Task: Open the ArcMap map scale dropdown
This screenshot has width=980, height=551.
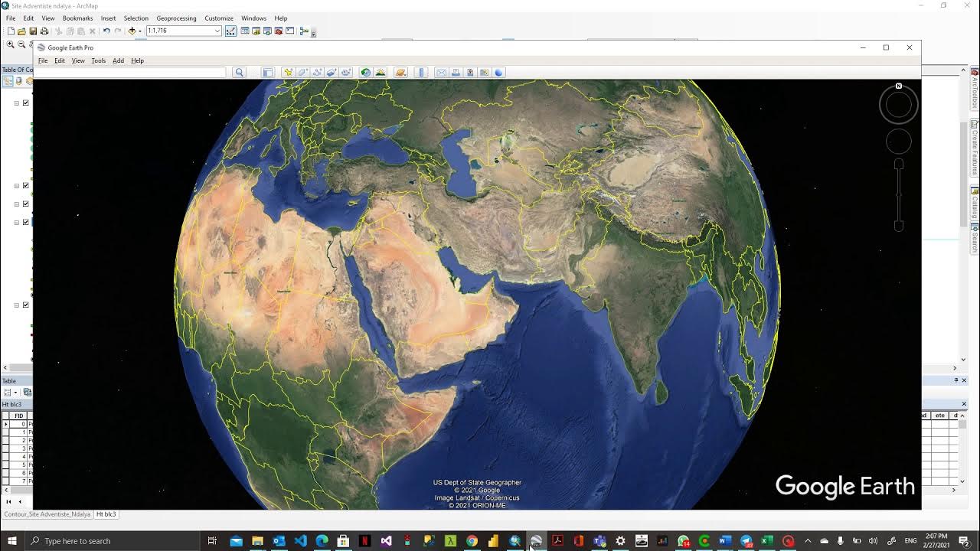Action: point(217,31)
